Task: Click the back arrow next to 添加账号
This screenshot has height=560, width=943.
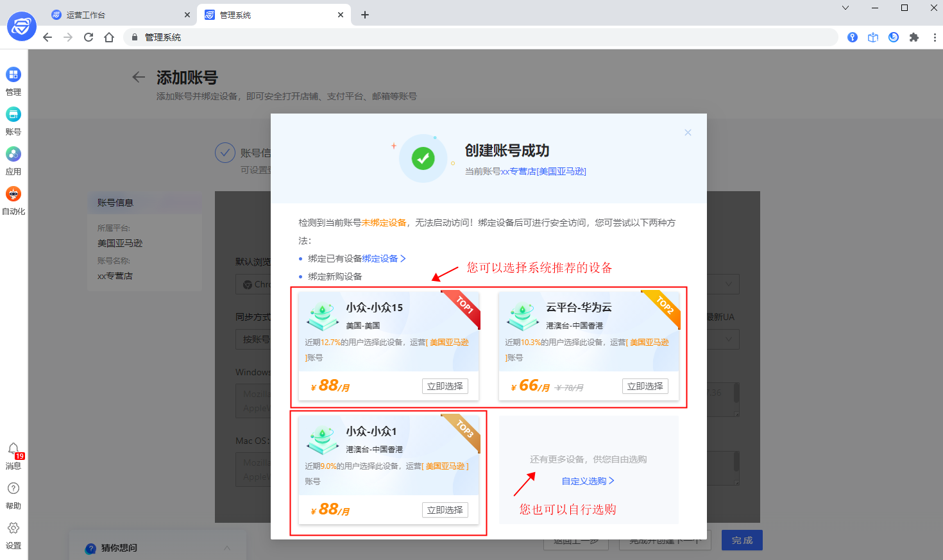Action: [139, 76]
